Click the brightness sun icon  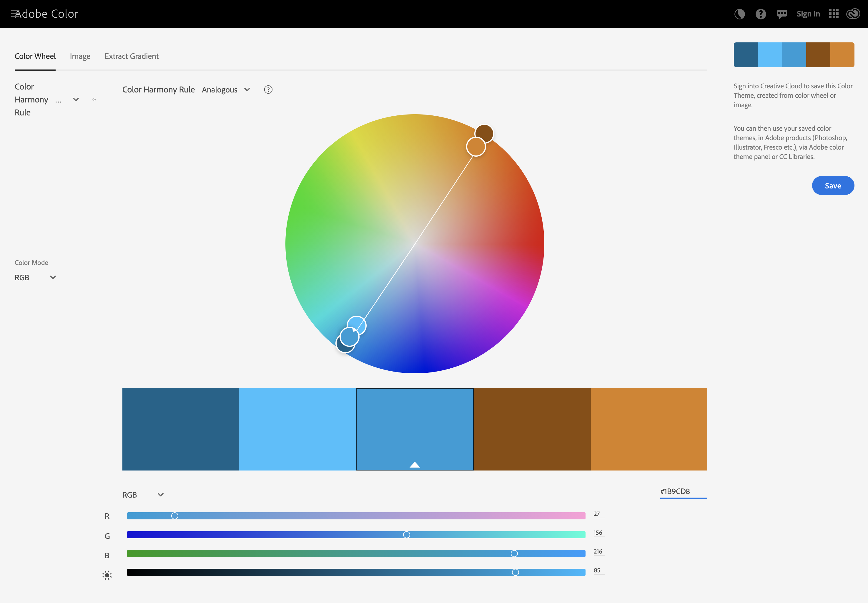pos(107,575)
